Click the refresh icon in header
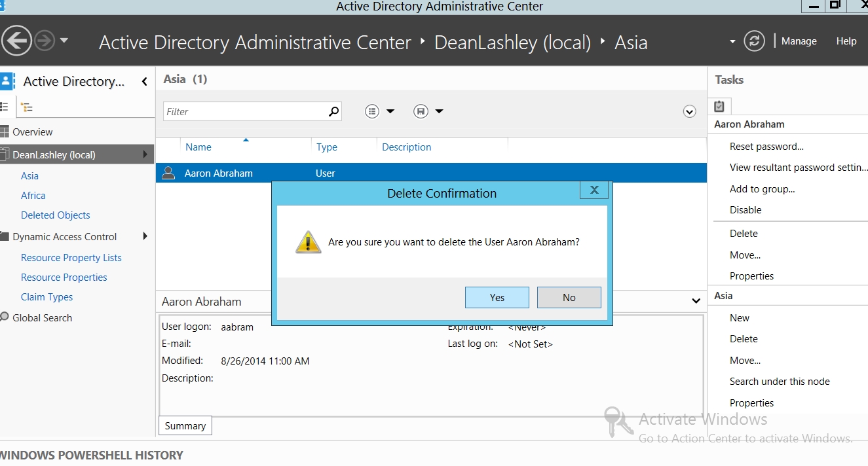 pyautogui.click(x=754, y=41)
